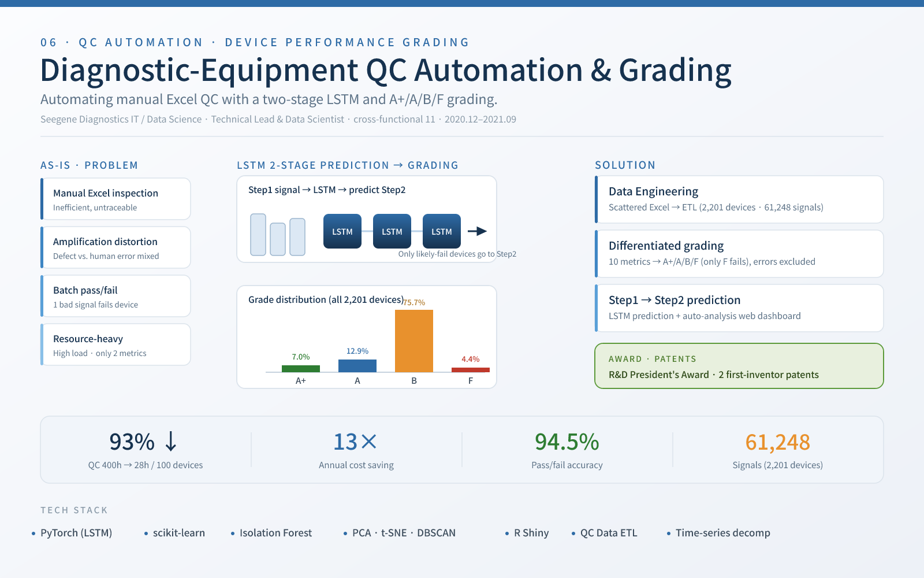Click 'LSTM 2-STAGE PREDICTION → GRADING' heading

[x=348, y=165]
